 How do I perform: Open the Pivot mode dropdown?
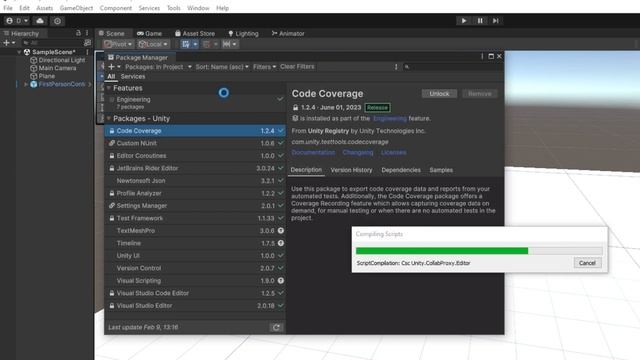[118, 44]
